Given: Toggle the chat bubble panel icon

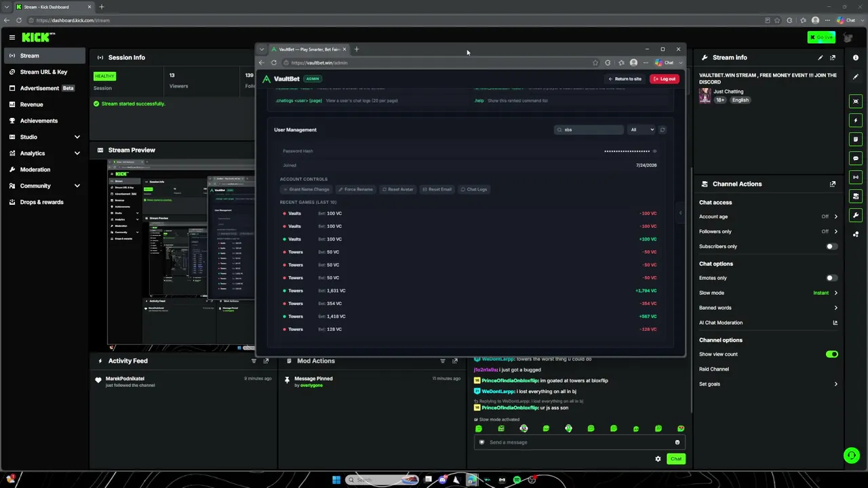Looking at the screenshot, I should coord(856,158).
